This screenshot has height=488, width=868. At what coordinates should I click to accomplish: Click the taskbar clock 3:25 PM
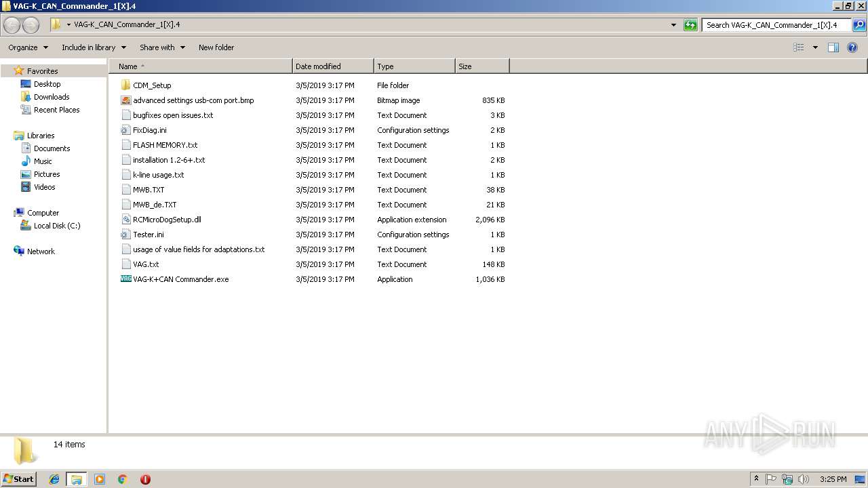coord(833,479)
